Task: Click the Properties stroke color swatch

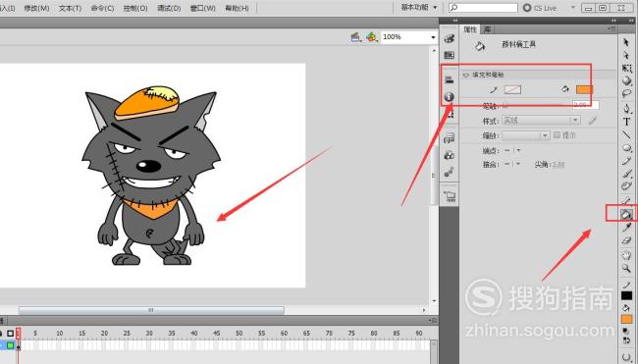Action: pyautogui.click(x=512, y=89)
